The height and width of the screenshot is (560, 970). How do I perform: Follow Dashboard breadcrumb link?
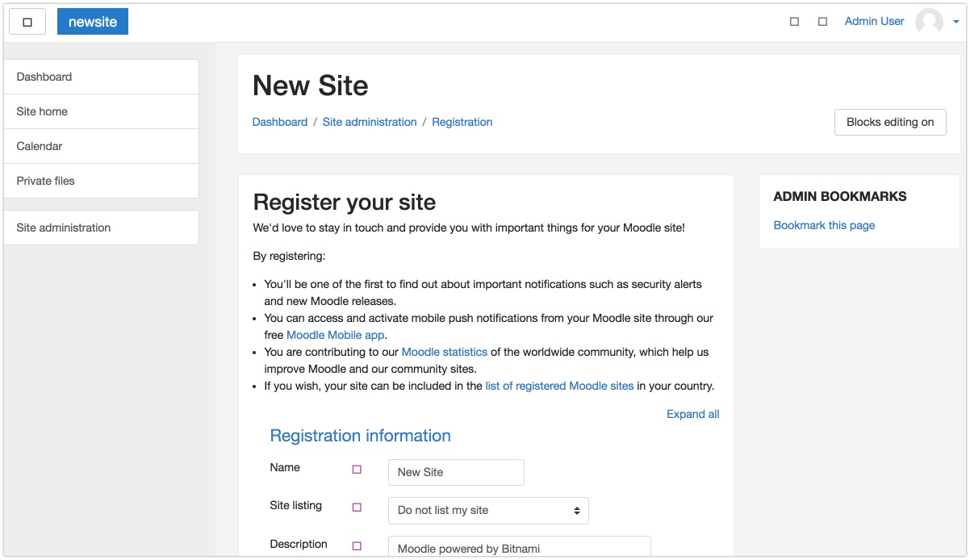pyautogui.click(x=280, y=122)
